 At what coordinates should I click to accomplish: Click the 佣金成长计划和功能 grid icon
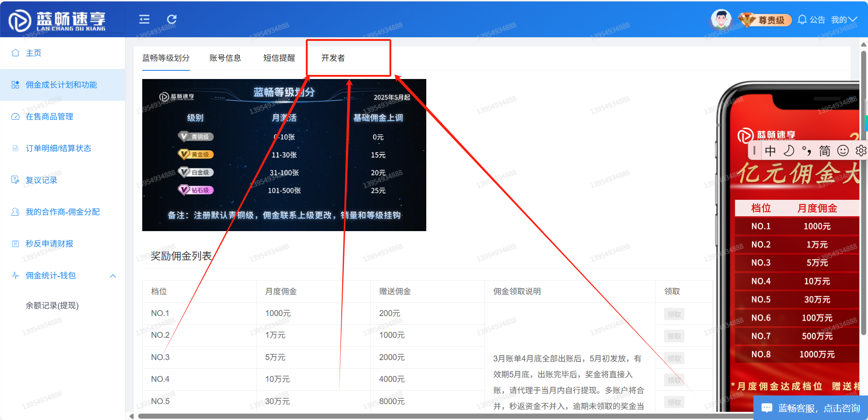click(15, 84)
